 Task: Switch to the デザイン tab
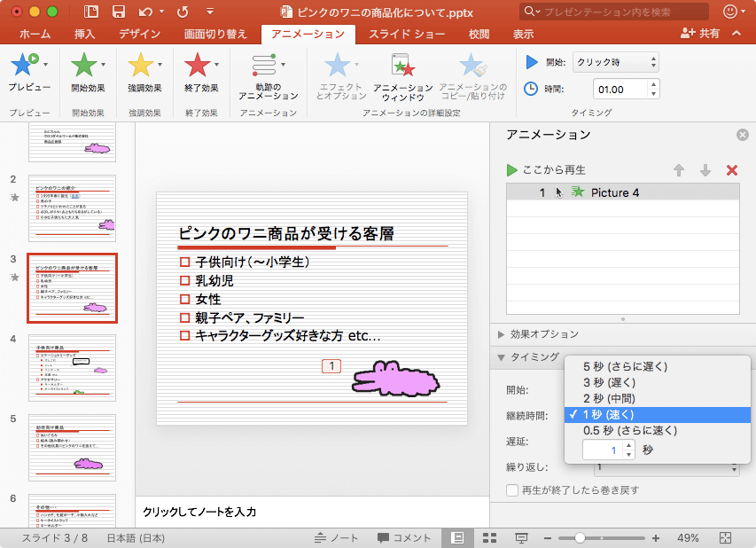tap(140, 34)
